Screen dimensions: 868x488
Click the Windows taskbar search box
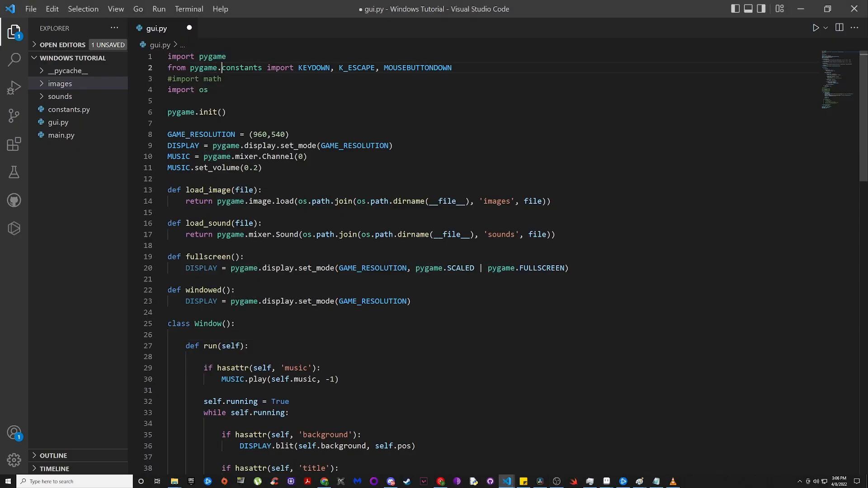[x=75, y=481]
